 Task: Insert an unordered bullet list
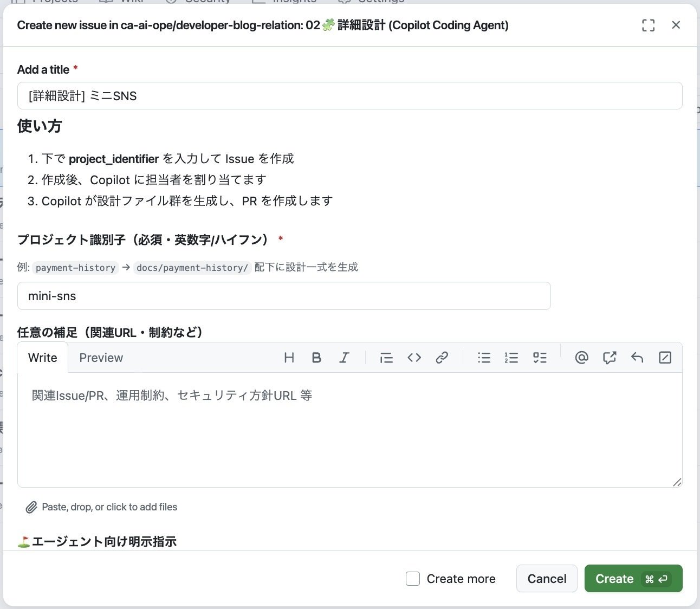(x=484, y=358)
